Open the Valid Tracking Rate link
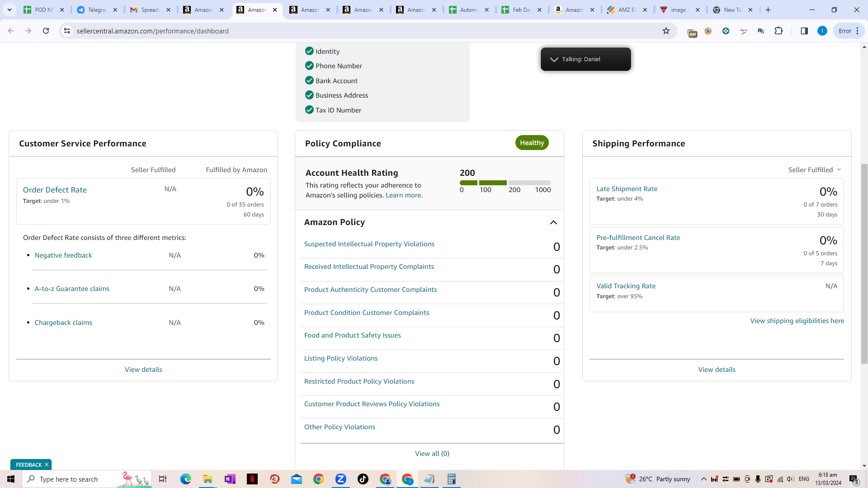The height and width of the screenshot is (488, 868). pos(626,286)
